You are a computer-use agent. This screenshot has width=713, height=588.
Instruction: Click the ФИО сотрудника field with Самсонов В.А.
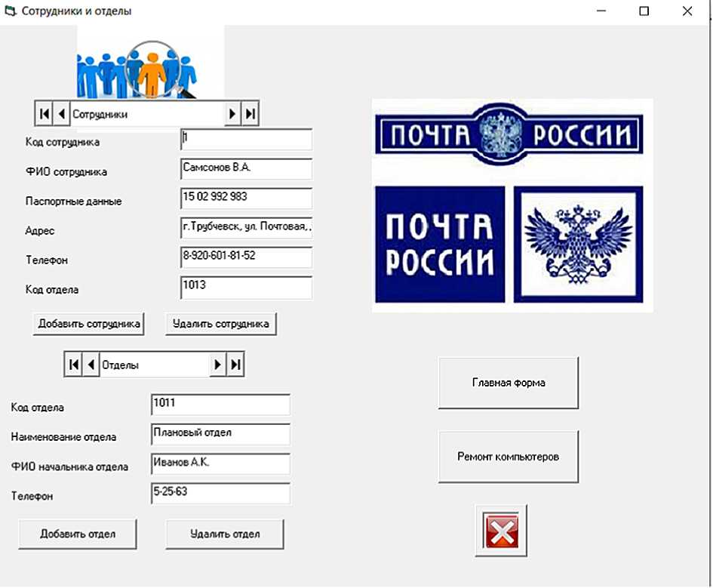pyautogui.click(x=247, y=169)
